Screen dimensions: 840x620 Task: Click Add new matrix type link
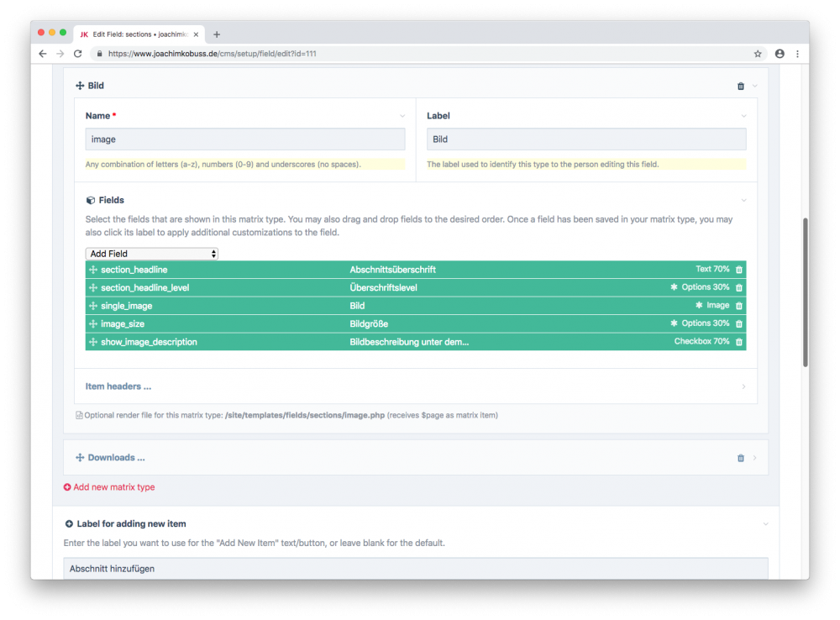113,487
